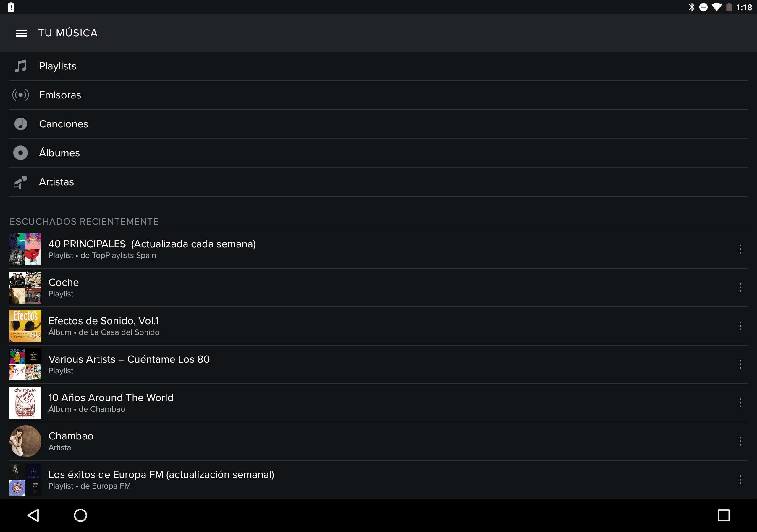Open the recent apps square button
757x532 pixels.
(x=723, y=515)
